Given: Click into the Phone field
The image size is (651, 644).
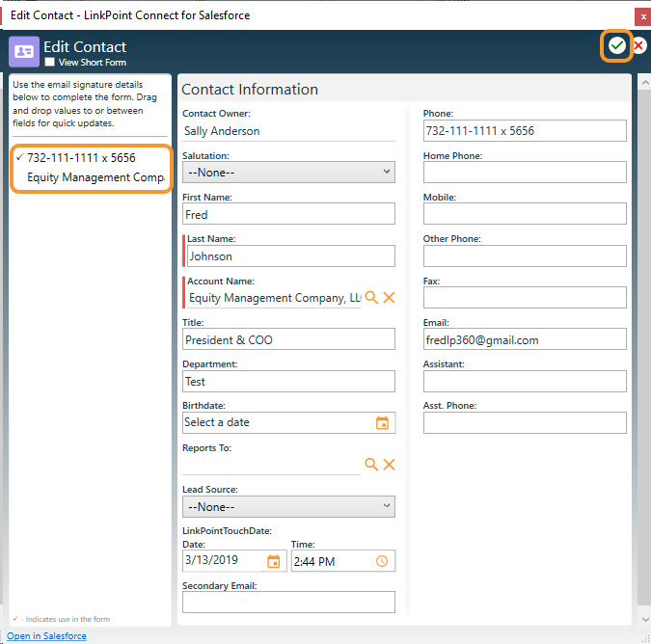Looking at the screenshot, I should coord(525,131).
